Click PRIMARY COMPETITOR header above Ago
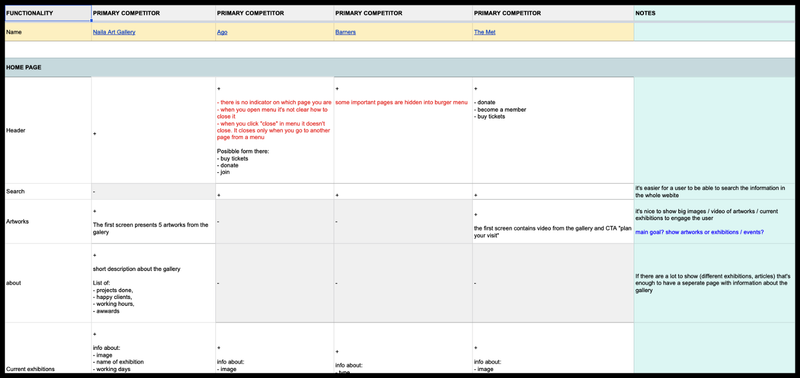The width and height of the screenshot is (800, 378). [x=274, y=13]
